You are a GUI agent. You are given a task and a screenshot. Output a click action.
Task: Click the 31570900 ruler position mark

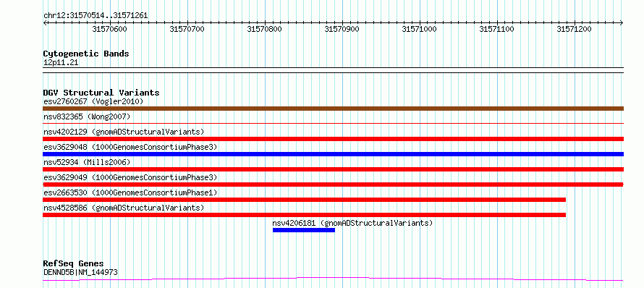(x=342, y=29)
